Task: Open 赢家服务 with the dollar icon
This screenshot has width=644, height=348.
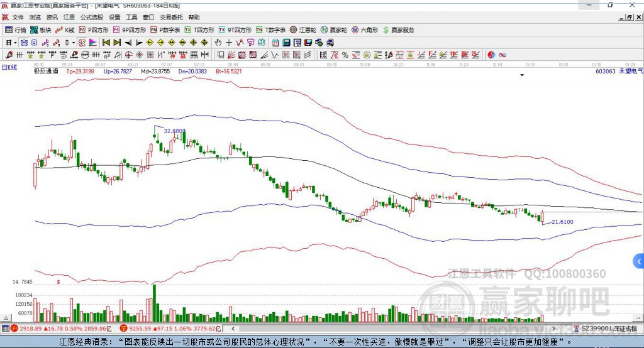Action: (398, 30)
